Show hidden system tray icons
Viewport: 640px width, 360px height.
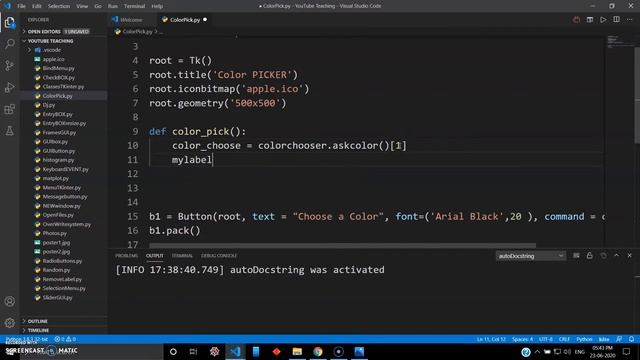point(537,351)
